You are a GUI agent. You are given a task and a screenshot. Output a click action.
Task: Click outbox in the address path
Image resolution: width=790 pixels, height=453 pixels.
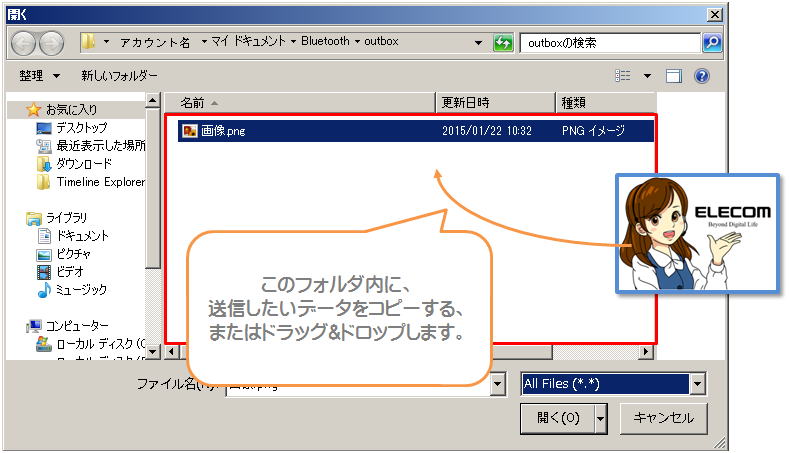(x=381, y=41)
